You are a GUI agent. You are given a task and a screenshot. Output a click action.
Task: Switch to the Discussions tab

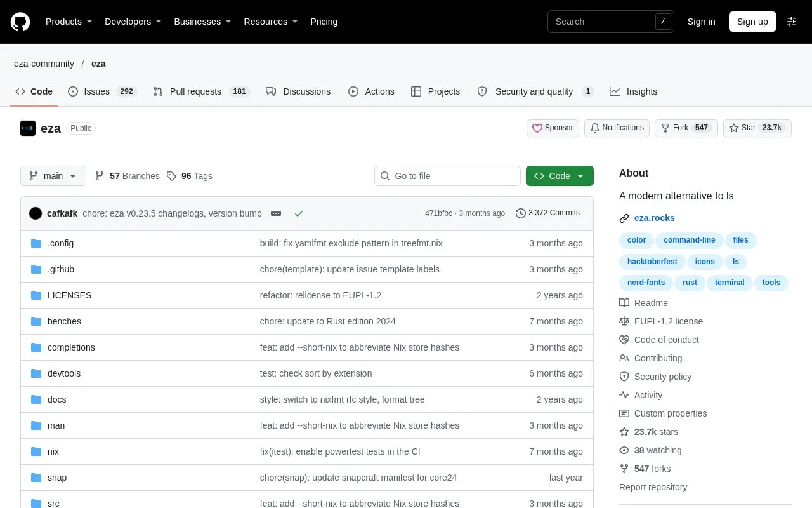[298, 91]
